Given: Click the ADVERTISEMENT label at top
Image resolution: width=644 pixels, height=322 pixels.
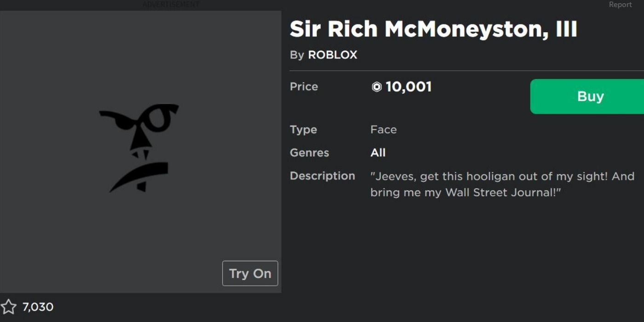Looking at the screenshot, I should [171, 5].
